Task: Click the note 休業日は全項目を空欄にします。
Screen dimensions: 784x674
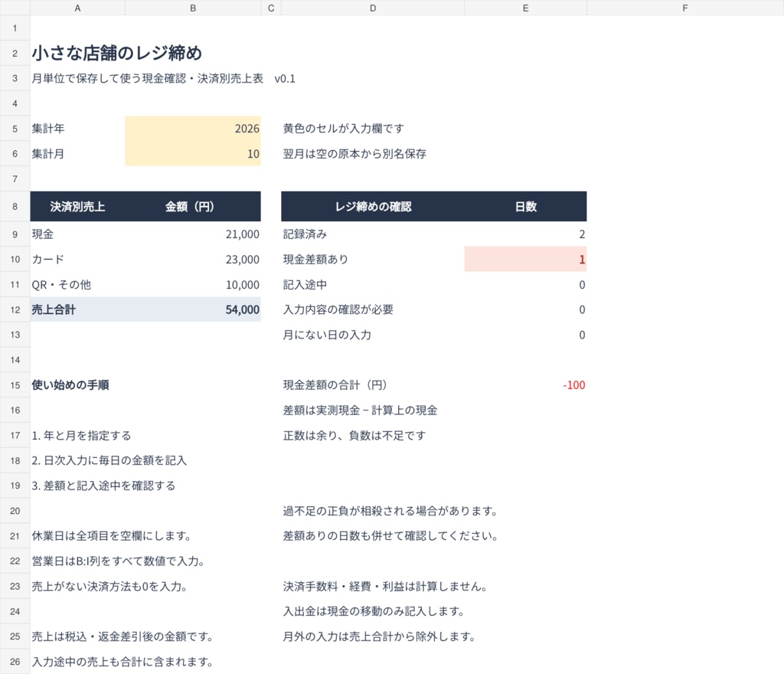Action: (112, 536)
